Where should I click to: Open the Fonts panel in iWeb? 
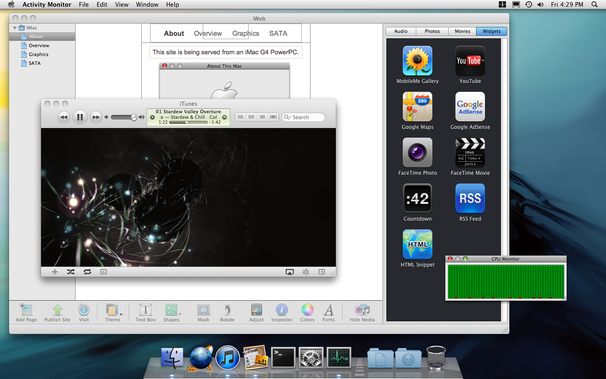coord(329,313)
